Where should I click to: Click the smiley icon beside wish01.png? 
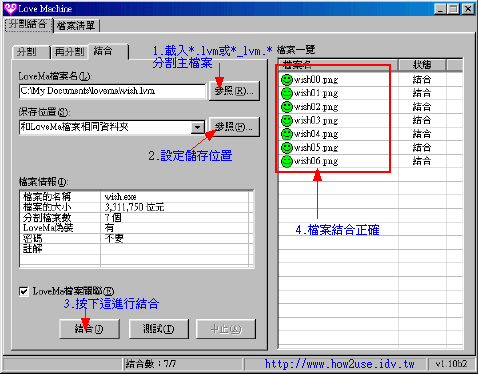(x=287, y=93)
